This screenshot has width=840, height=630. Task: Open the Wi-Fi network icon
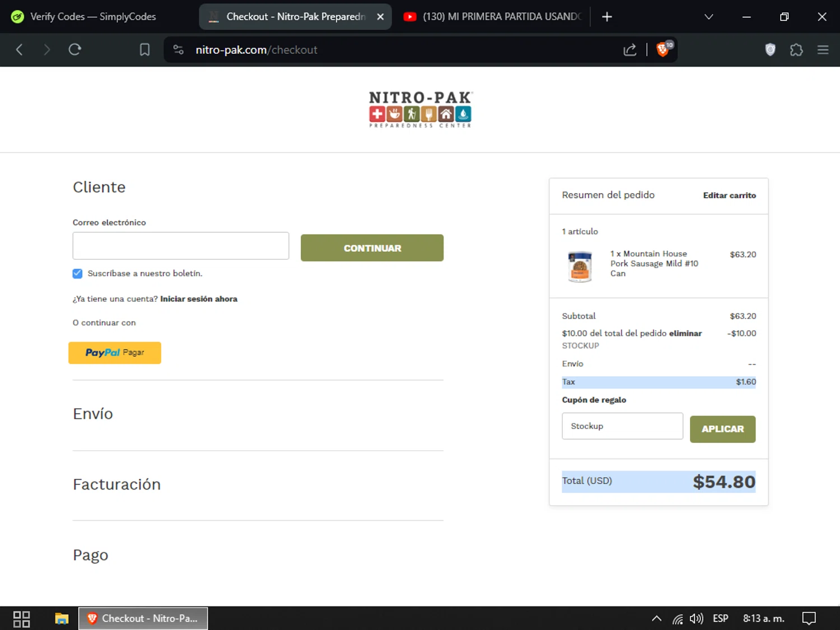pyautogui.click(x=678, y=619)
